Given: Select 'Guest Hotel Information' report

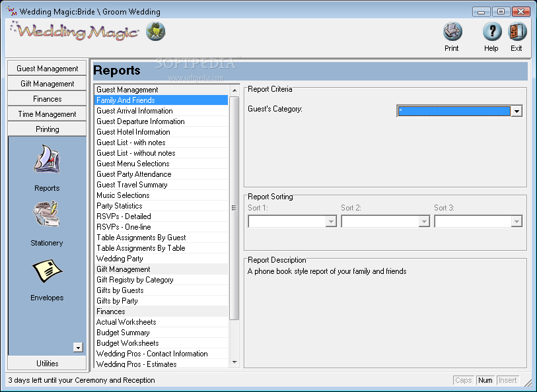Looking at the screenshot, I should point(161,132).
